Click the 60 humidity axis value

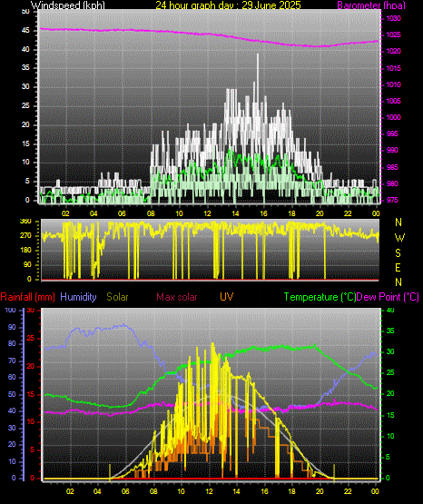click(12, 377)
